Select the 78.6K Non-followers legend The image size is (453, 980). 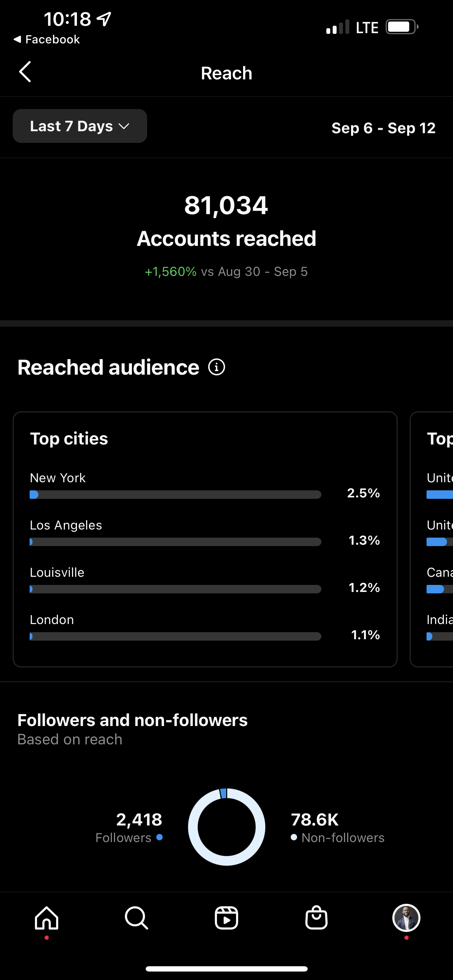click(337, 828)
